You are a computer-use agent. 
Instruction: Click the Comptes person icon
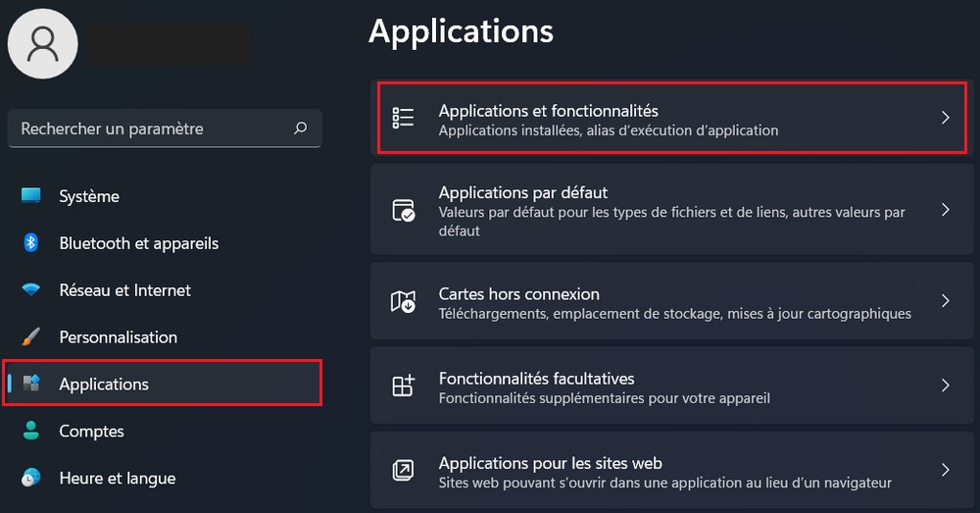point(31,432)
